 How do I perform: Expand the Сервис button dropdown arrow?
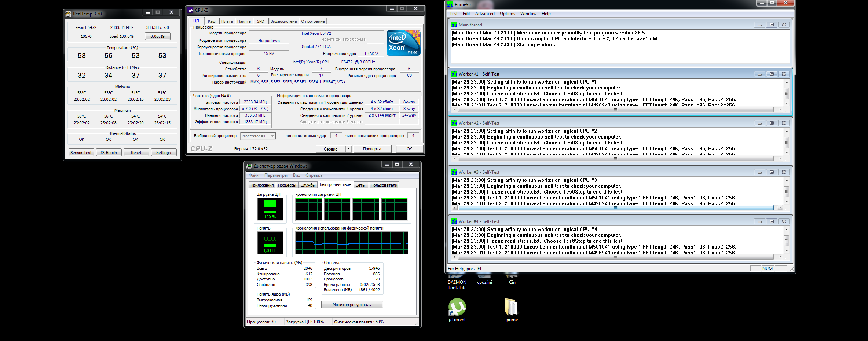click(348, 149)
